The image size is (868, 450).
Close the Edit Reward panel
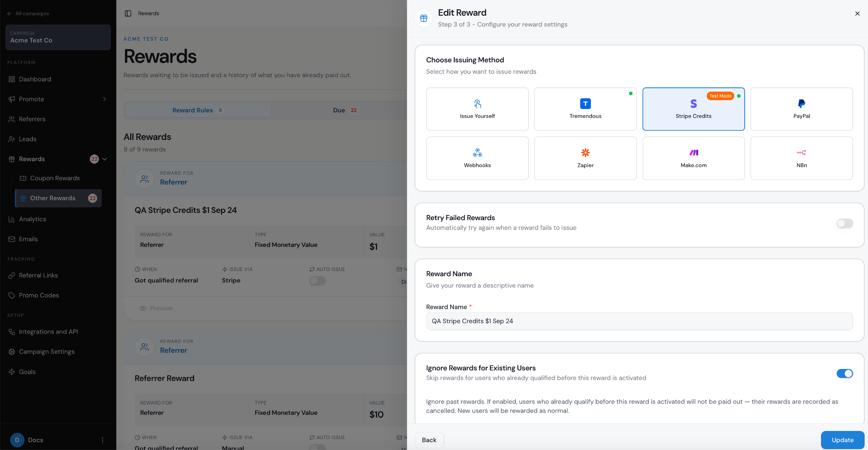(857, 14)
